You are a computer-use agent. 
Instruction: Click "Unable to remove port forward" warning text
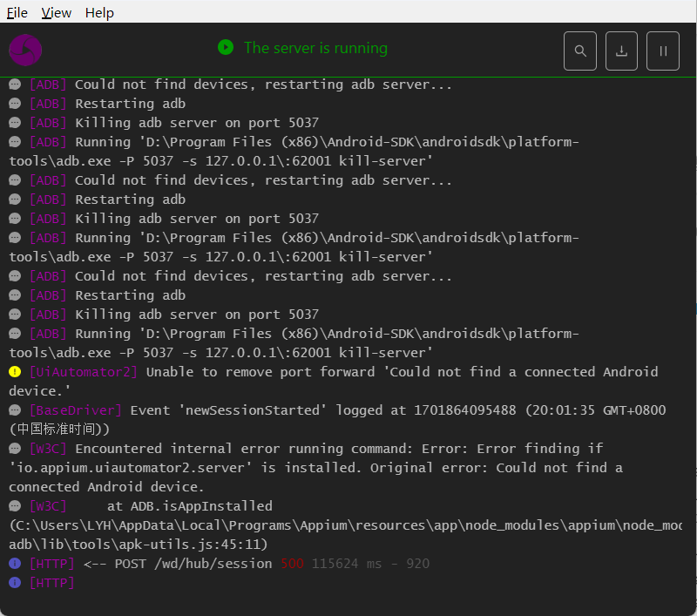tap(261, 371)
